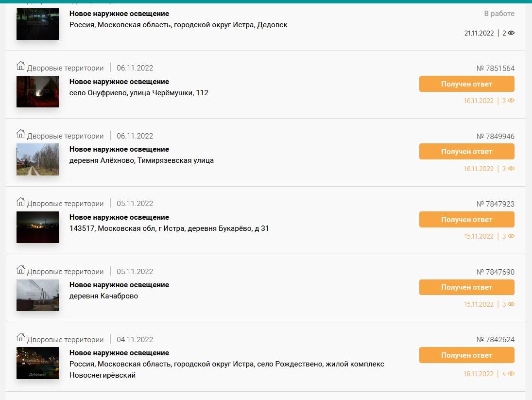Click eye views icon under request 7847923
532x400 pixels.
511,236
